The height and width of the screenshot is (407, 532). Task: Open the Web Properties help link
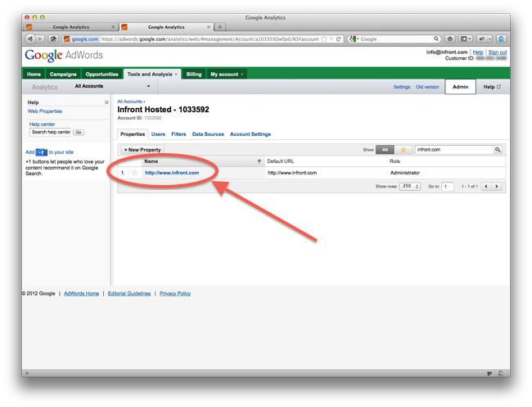45,111
